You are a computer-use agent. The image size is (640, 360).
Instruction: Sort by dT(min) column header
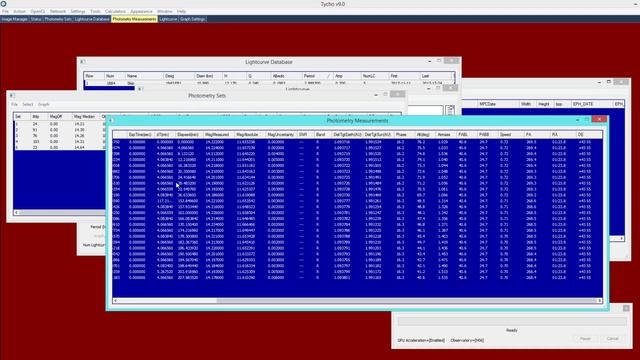[x=164, y=134]
